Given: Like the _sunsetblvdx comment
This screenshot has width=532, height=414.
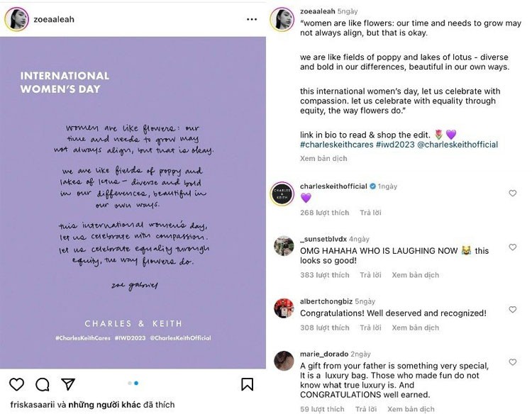Looking at the screenshot, I should pyautogui.click(x=513, y=247).
